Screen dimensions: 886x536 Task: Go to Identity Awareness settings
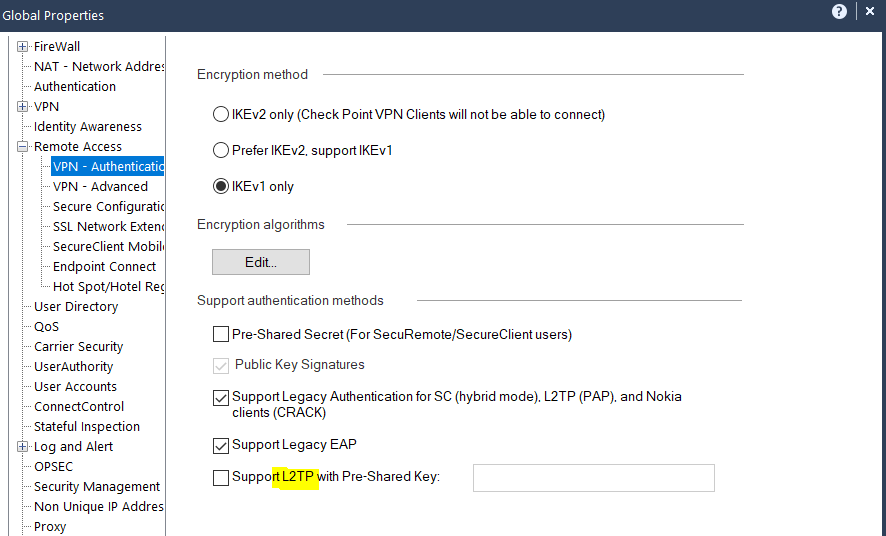tap(88, 127)
